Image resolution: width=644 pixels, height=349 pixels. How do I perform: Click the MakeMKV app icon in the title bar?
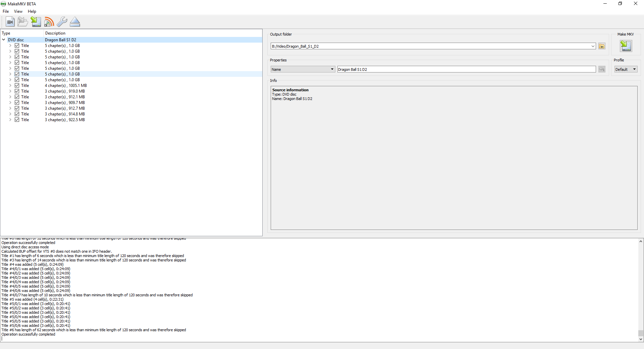3,4
